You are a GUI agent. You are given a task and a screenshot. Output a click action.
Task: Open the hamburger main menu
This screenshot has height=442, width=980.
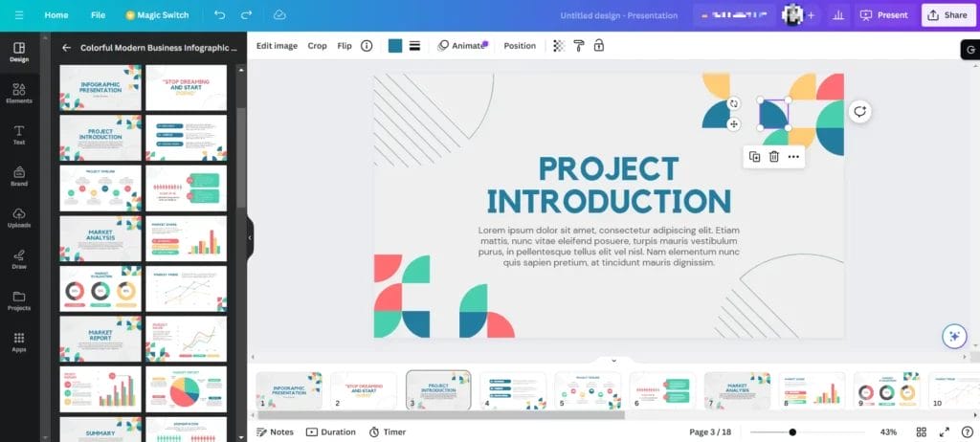point(19,15)
